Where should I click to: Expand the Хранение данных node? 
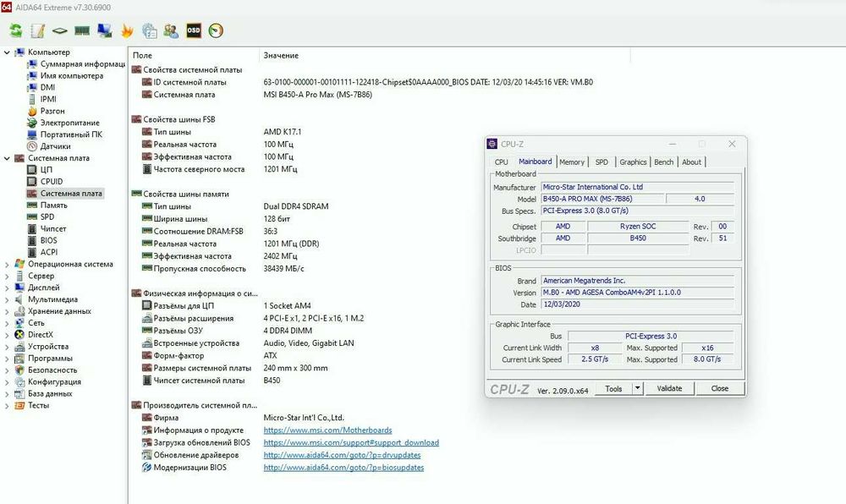tap(7, 311)
